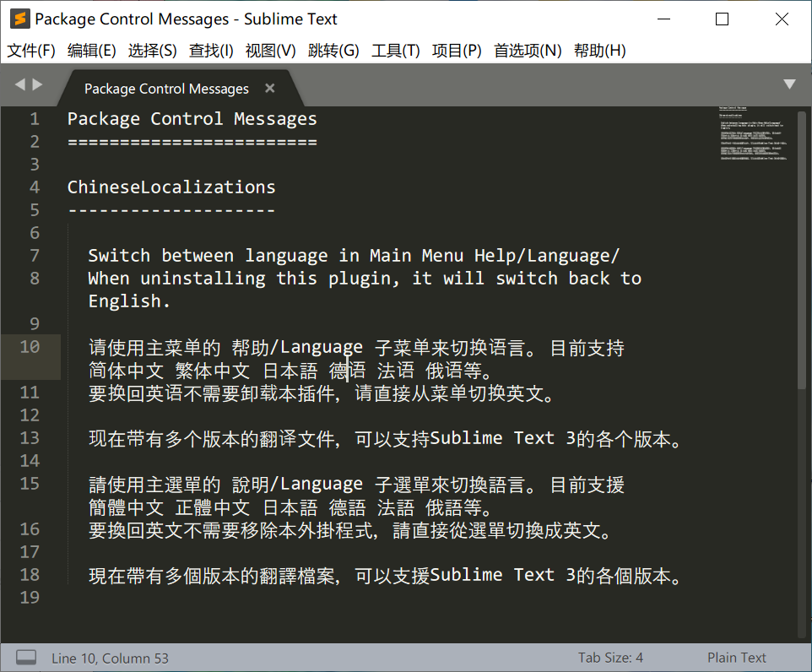Image resolution: width=812 pixels, height=672 pixels.
Task: Click line number 1 in gutter
Action: pyautogui.click(x=34, y=119)
